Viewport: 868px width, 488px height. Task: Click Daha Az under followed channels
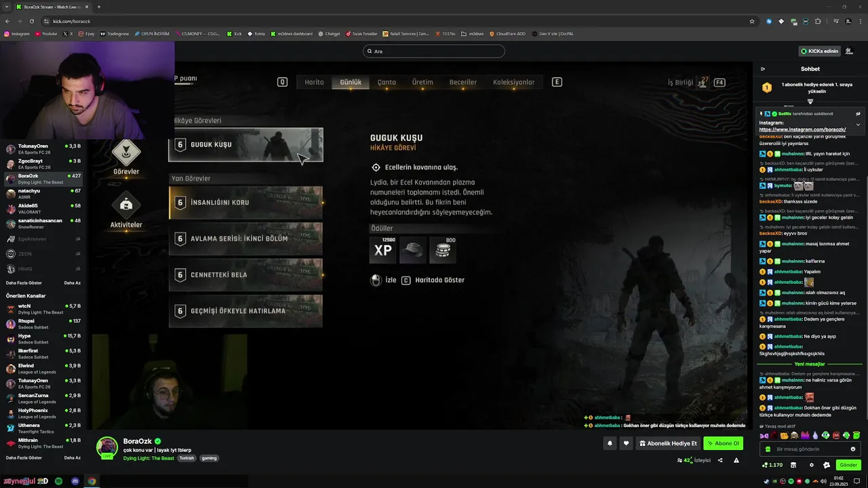[72, 283]
